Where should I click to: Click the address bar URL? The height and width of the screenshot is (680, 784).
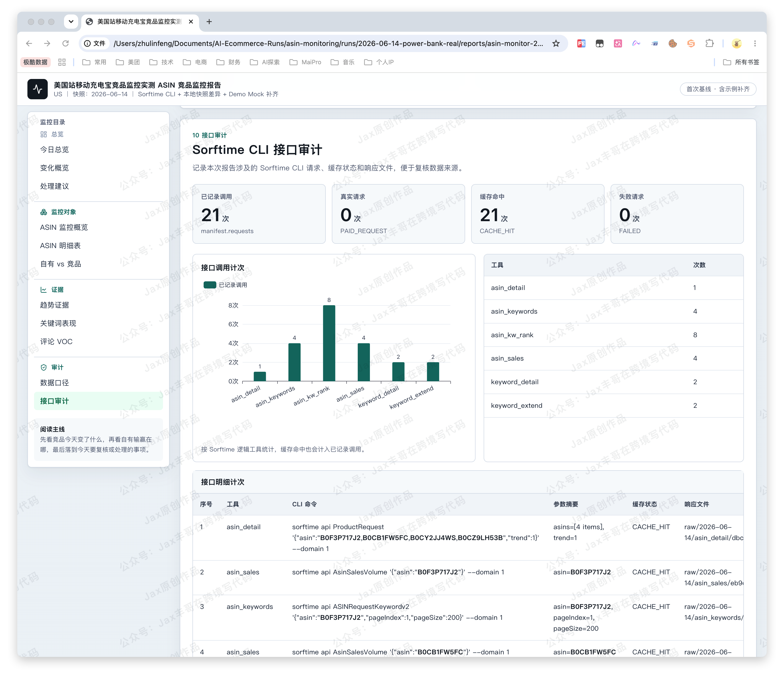[x=328, y=44]
